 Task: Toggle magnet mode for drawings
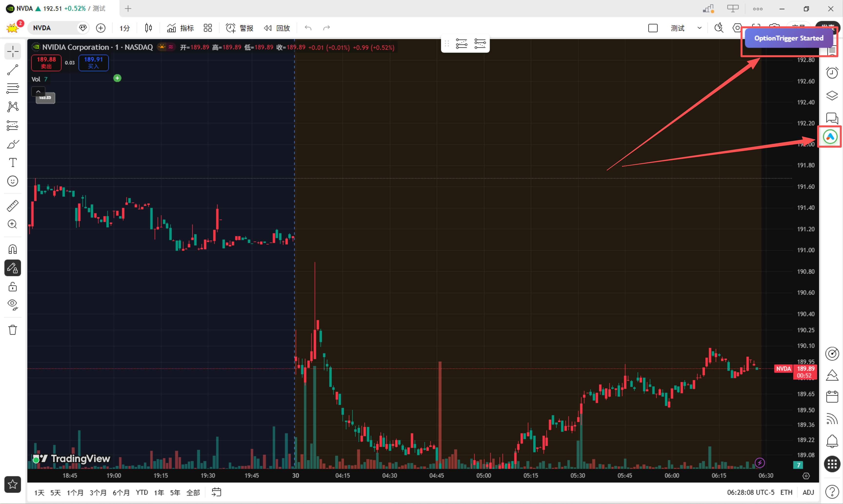tap(12, 249)
